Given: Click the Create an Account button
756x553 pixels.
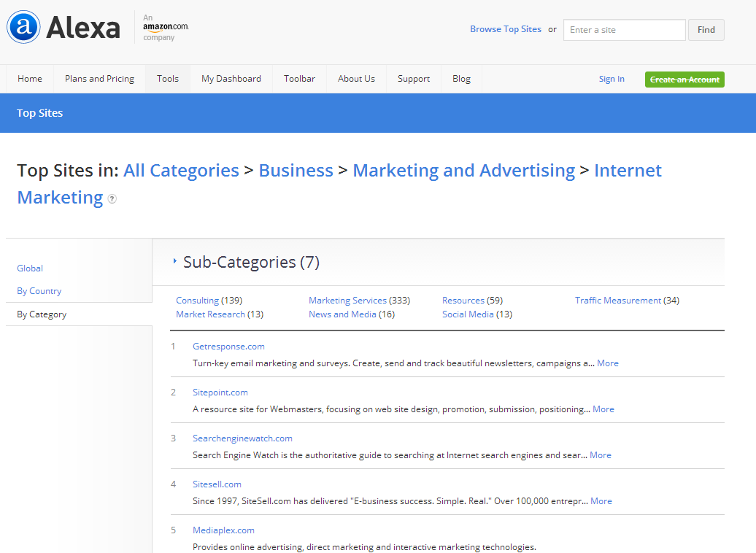Looking at the screenshot, I should click(x=684, y=80).
